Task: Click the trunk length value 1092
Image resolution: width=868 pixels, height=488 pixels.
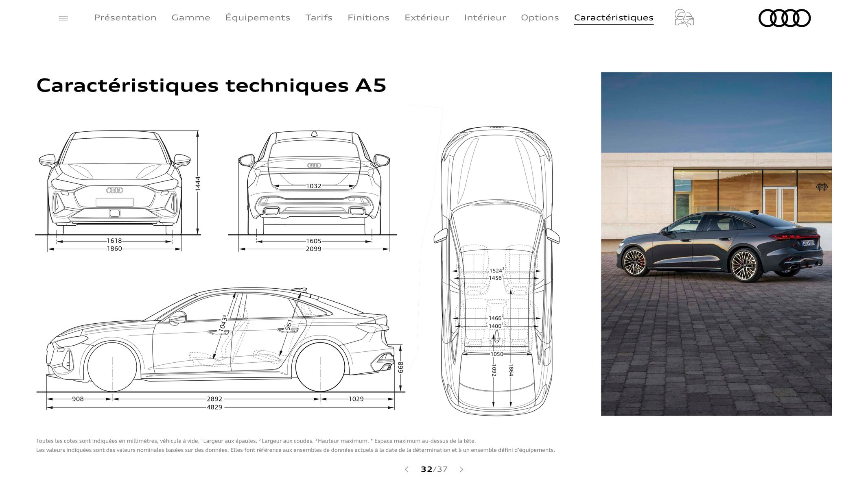Action: (x=494, y=370)
